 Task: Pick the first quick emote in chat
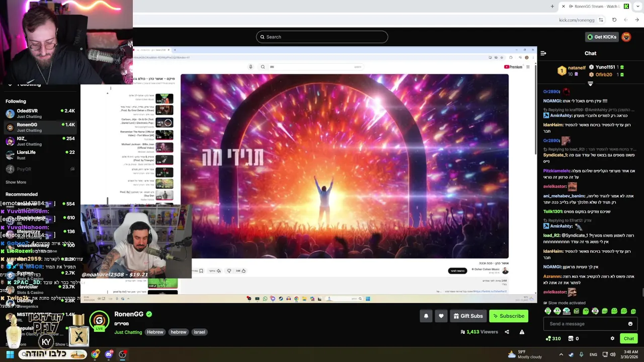[x=548, y=311]
